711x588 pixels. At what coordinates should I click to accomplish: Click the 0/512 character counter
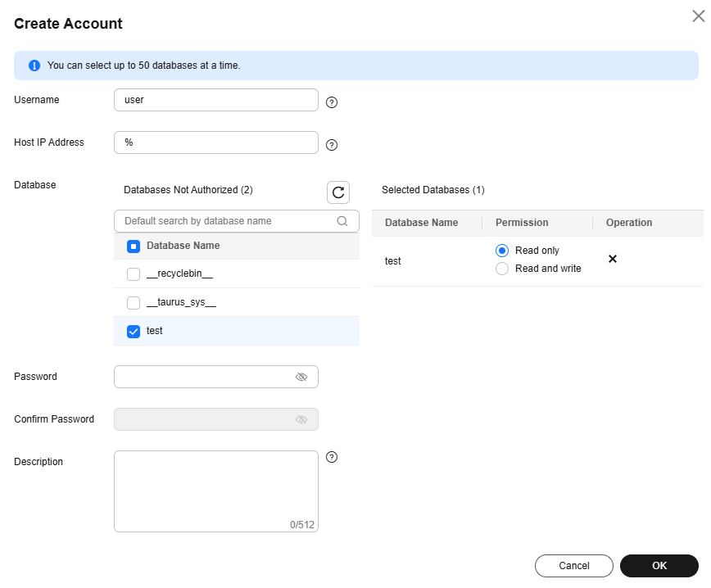pos(302,525)
